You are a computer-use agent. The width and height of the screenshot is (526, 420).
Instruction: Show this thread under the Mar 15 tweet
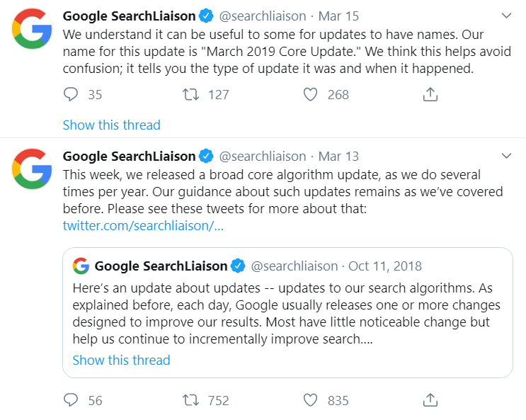pyautogui.click(x=112, y=125)
